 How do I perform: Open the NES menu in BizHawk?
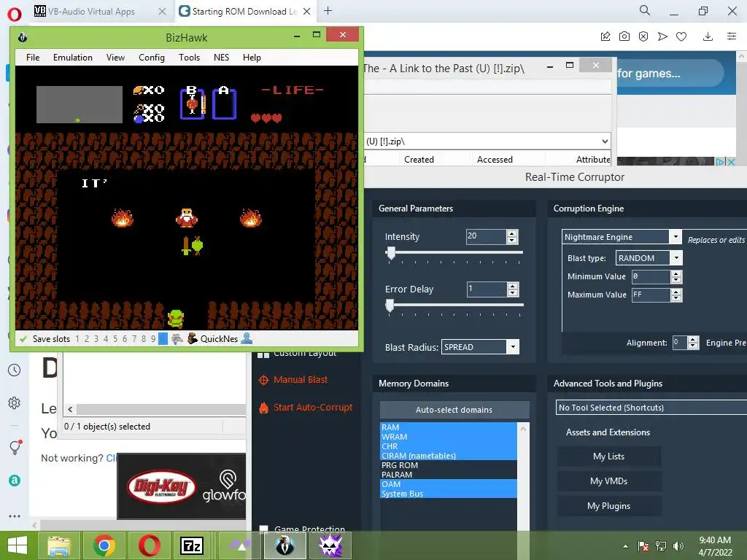click(x=221, y=58)
